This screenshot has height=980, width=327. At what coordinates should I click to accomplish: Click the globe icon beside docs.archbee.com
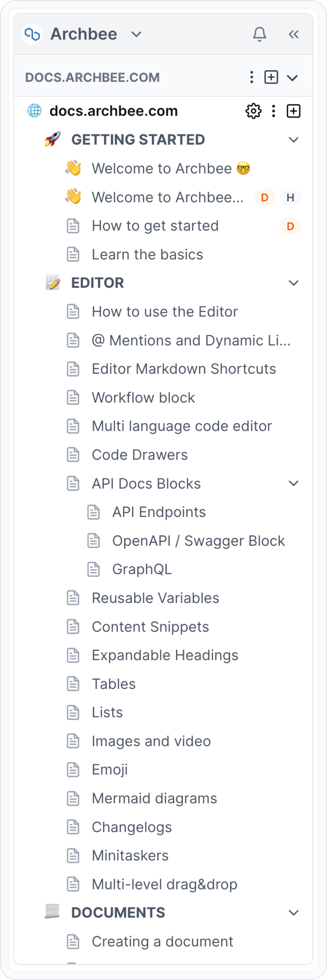tap(34, 111)
